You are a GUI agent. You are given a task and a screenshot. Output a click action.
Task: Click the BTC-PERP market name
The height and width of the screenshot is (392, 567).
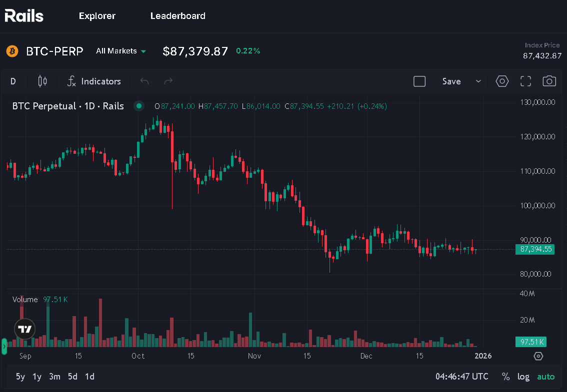tap(54, 51)
